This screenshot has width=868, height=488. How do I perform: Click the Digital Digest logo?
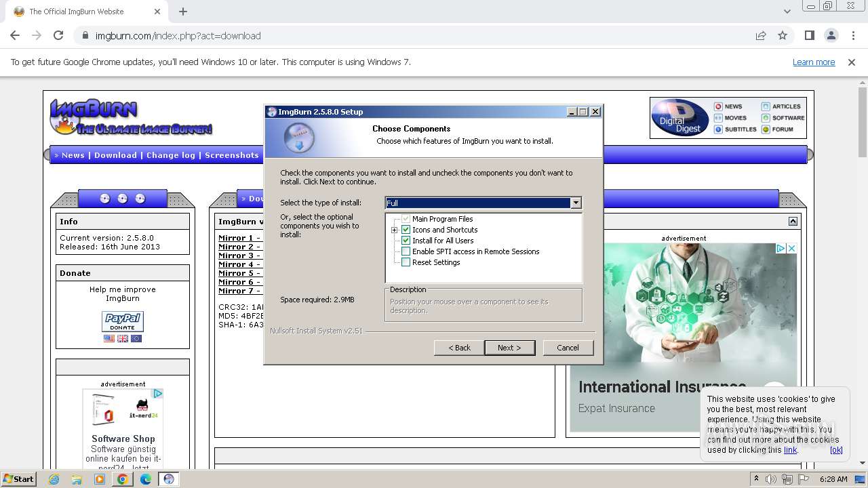coord(680,118)
